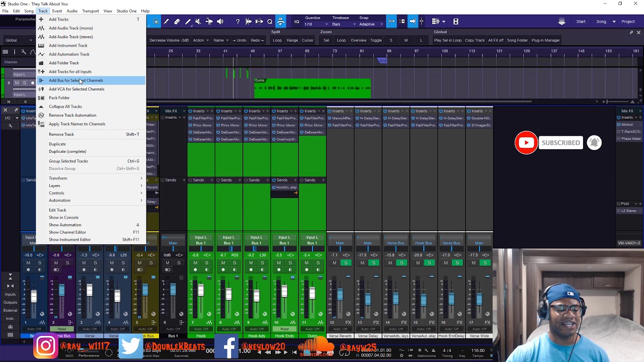This screenshot has width=644, height=362.
Task: Solo the Hook channel 7
Action: pos(206,262)
